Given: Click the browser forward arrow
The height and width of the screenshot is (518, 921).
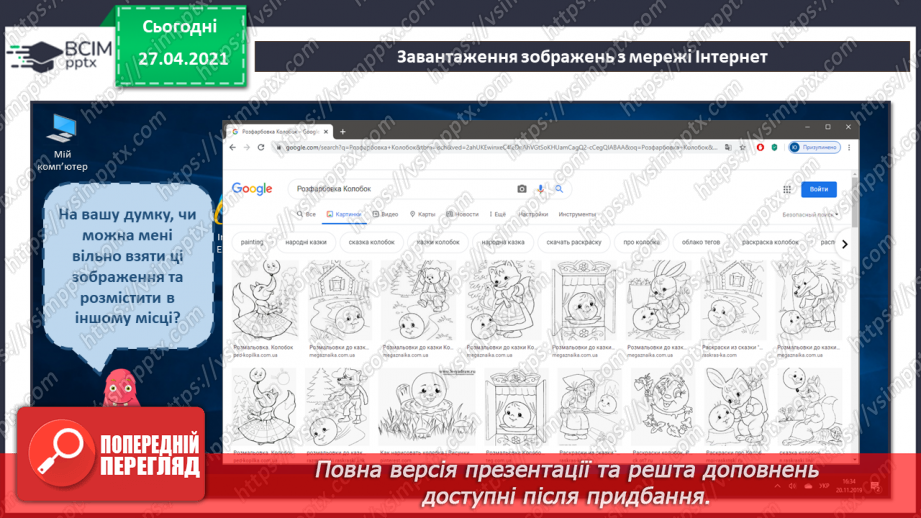Looking at the screenshot, I should 247,147.
